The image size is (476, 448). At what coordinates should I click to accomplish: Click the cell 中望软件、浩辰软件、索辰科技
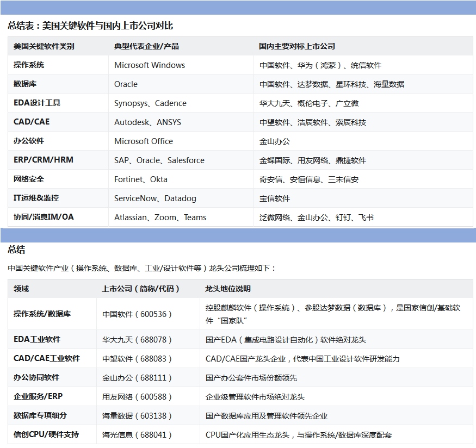click(x=313, y=122)
